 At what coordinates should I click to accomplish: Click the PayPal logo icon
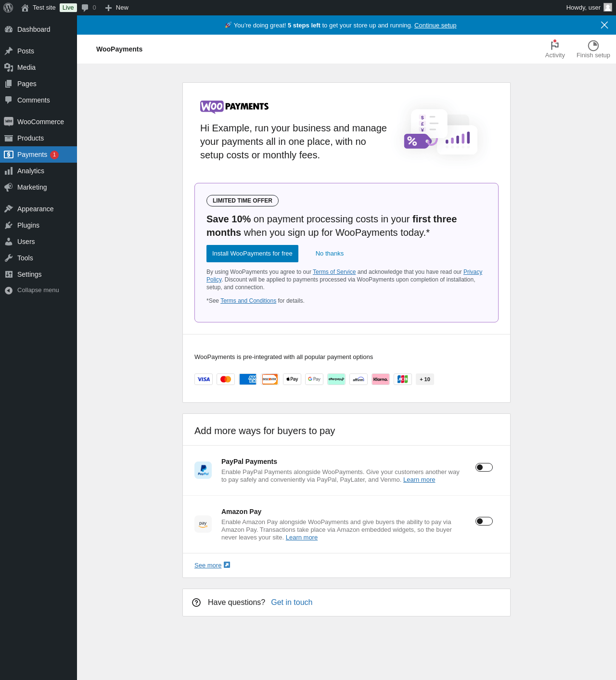203,470
